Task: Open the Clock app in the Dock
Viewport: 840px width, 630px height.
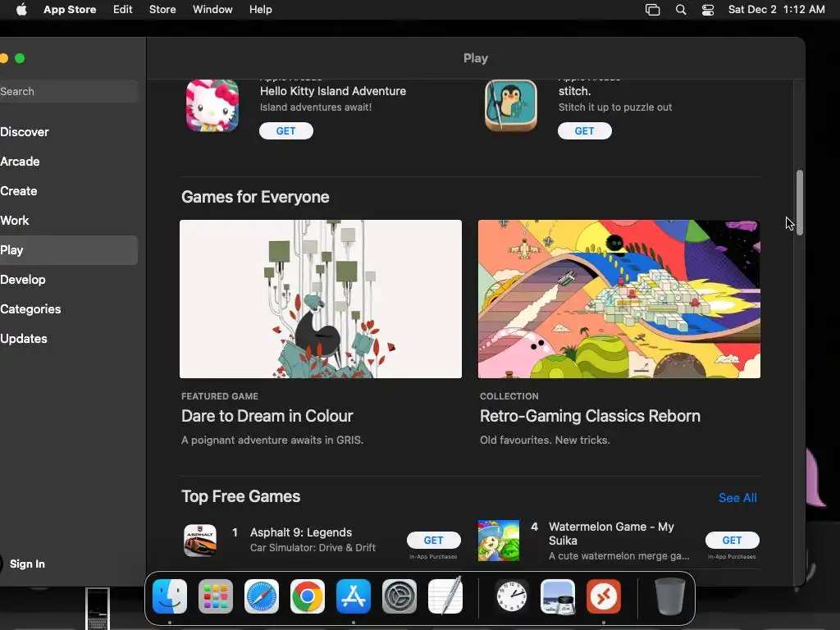Action: click(x=512, y=596)
